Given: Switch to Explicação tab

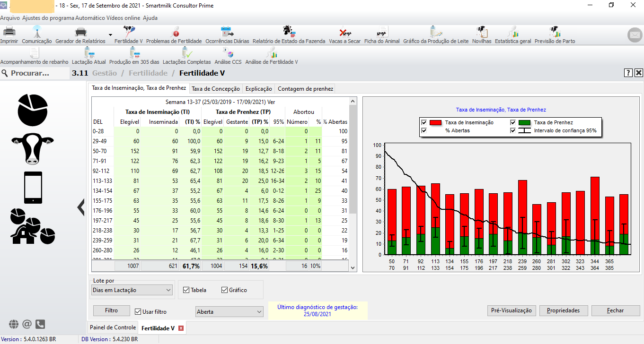Looking at the screenshot, I should (x=259, y=89).
